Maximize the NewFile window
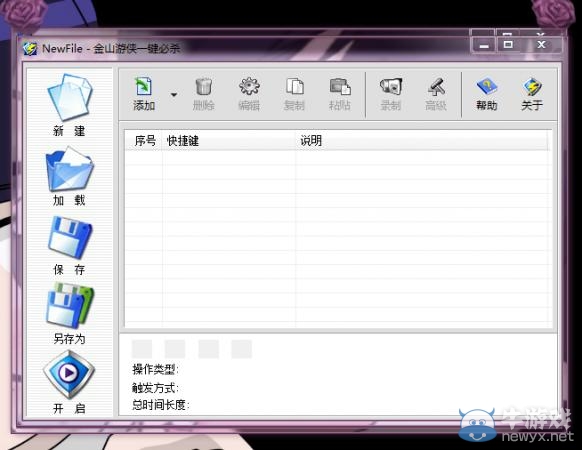 click(508, 45)
